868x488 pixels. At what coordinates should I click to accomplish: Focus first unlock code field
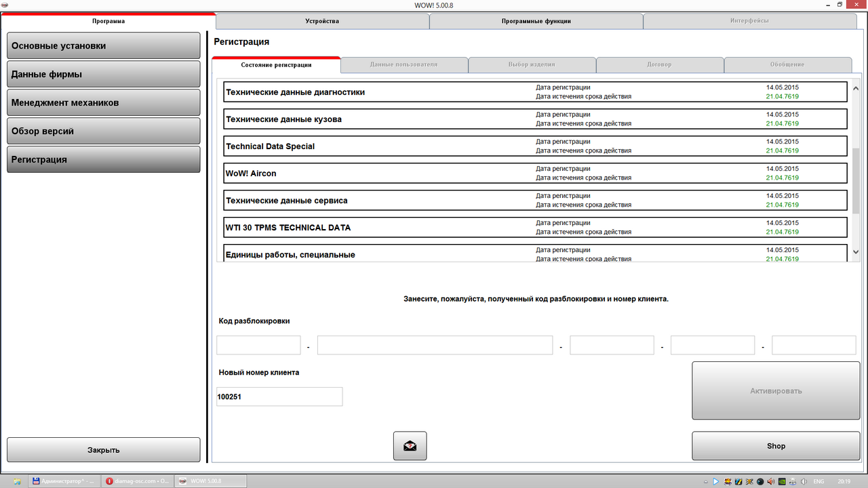click(x=258, y=345)
